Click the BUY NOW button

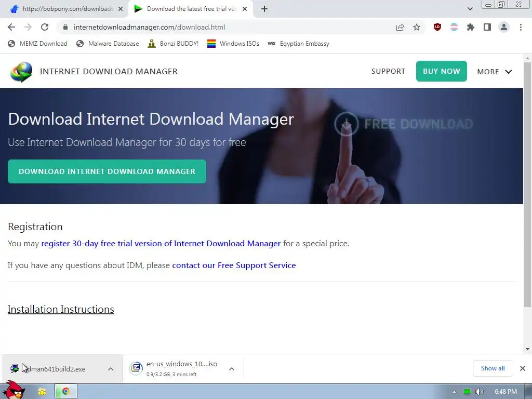(442, 71)
